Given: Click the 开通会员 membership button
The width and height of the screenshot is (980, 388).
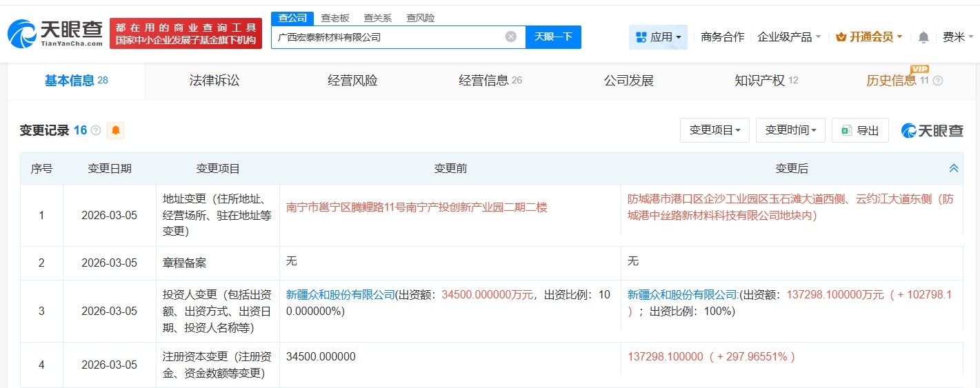Looking at the screenshot, I should [x=869, y=37].
